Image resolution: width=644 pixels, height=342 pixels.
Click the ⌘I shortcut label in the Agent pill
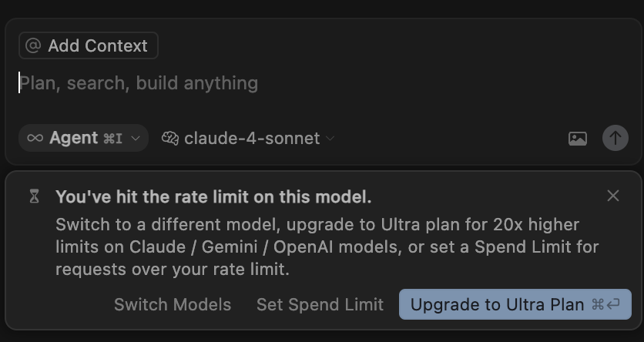113,139
